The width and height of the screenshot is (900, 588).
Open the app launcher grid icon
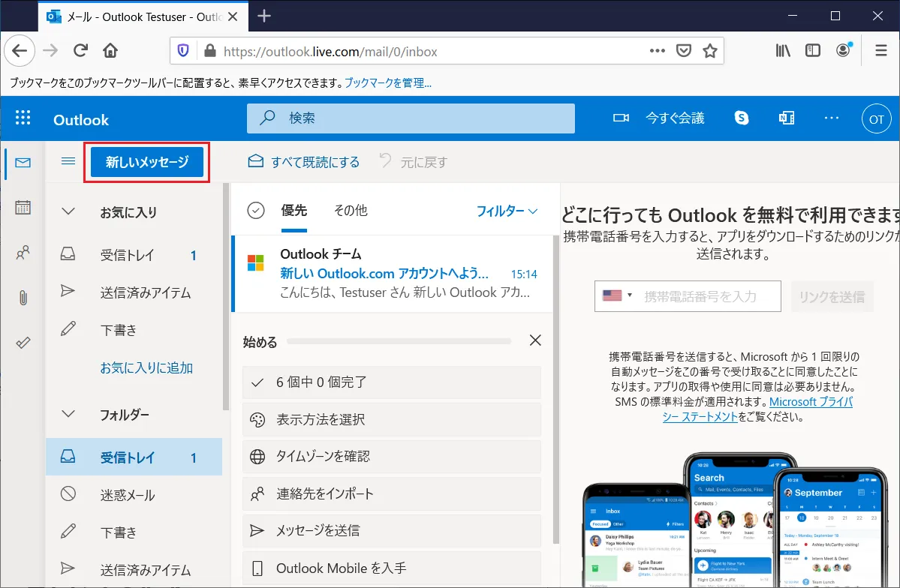23,118
